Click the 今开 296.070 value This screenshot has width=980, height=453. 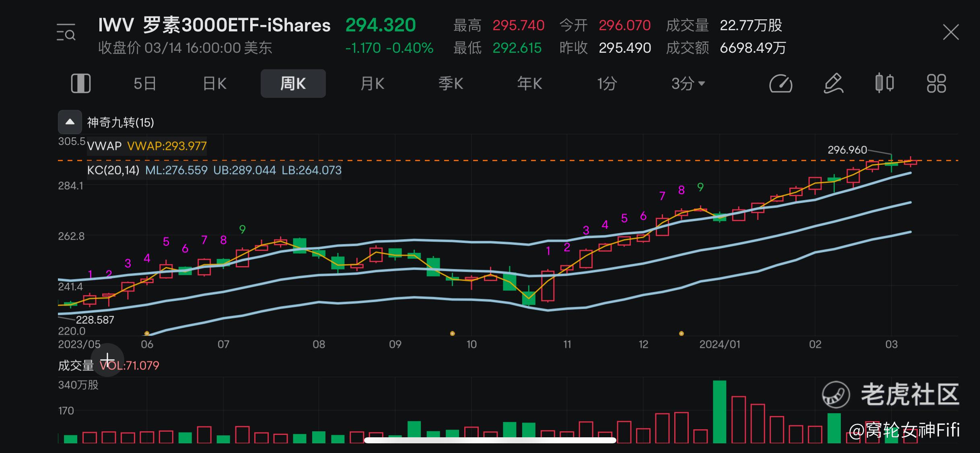pyautogui.click(x=625, y=25)
